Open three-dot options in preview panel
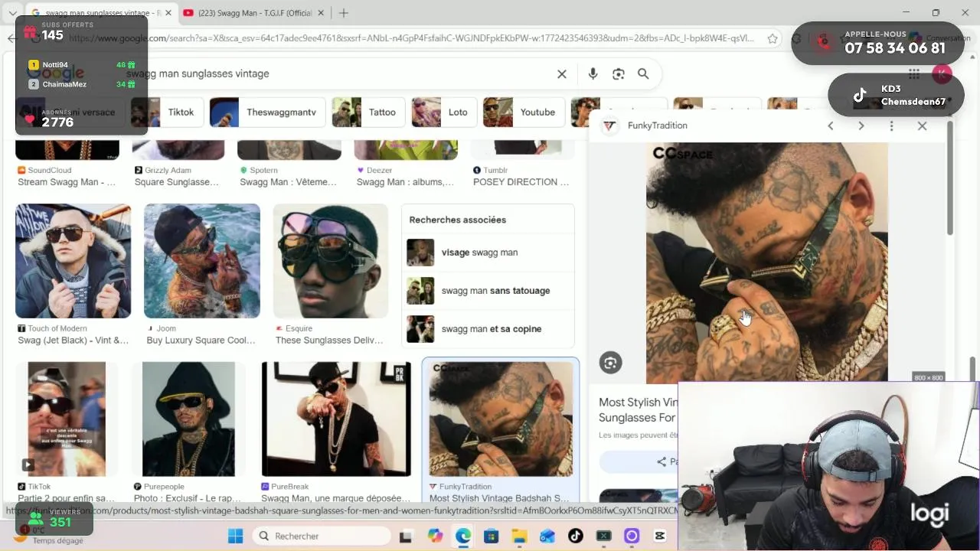The image size is (980, 551). pyautogui.click(x=891, y=126)
